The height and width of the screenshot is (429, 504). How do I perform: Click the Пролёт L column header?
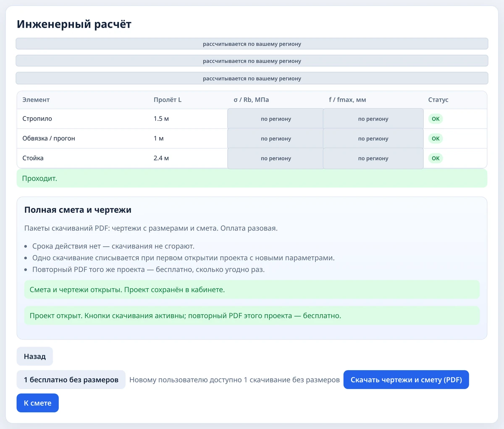(168, 100)
